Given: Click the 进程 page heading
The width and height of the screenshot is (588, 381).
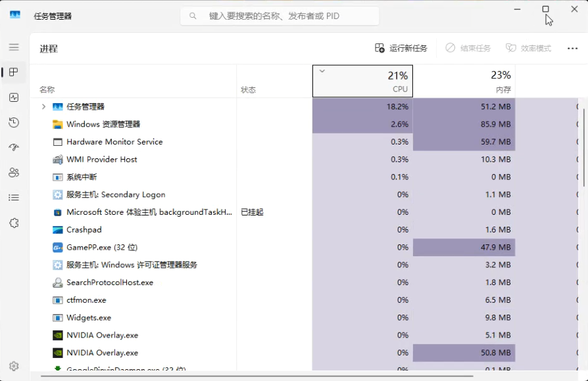Looking at the screenshot, I should pos(49,49).
